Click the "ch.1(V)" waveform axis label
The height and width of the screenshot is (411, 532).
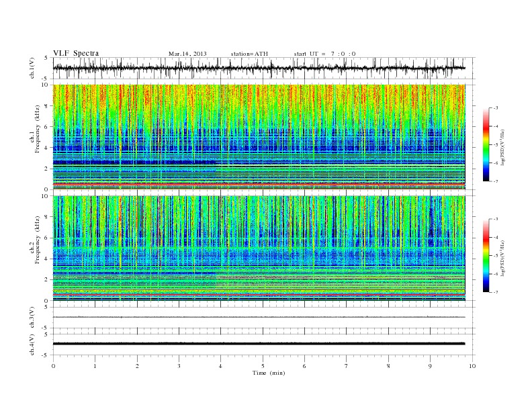(x=32, y=68)
